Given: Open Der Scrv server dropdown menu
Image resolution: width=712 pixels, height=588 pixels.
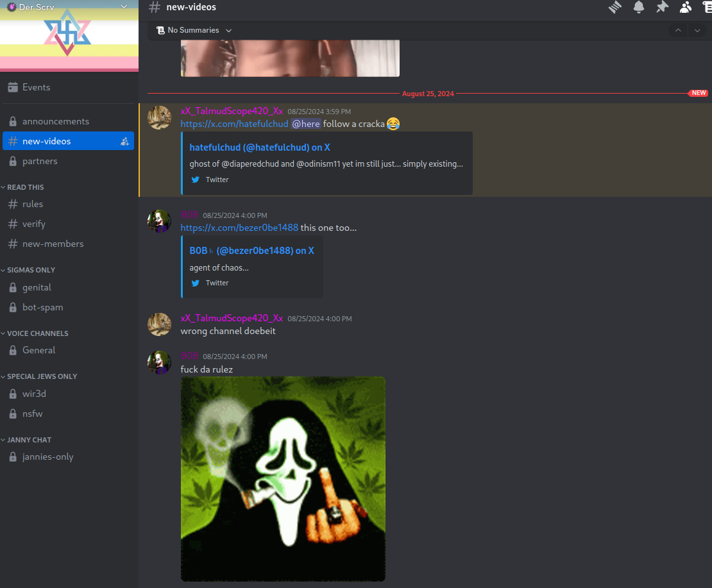Looking at the screenshot, I should (124, 7).
